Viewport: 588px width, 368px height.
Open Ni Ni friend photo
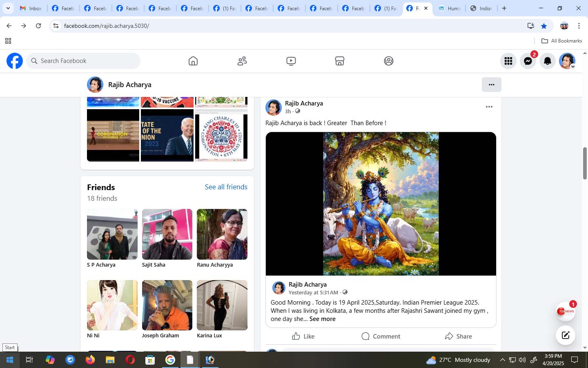pos(112,305)
